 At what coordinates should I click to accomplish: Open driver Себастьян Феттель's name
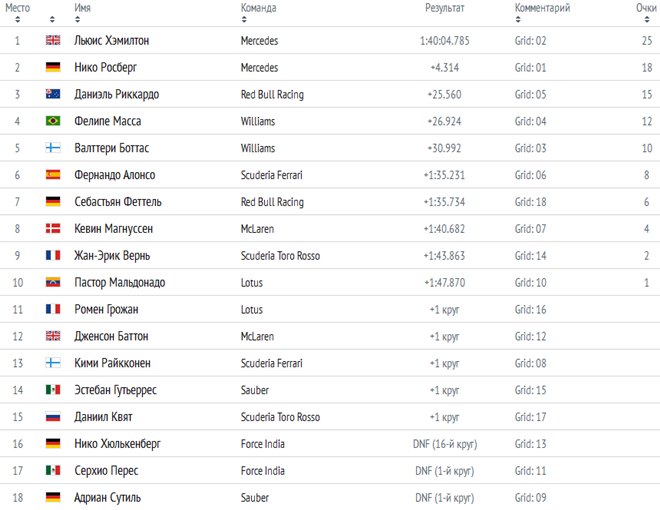coord(118,202)
